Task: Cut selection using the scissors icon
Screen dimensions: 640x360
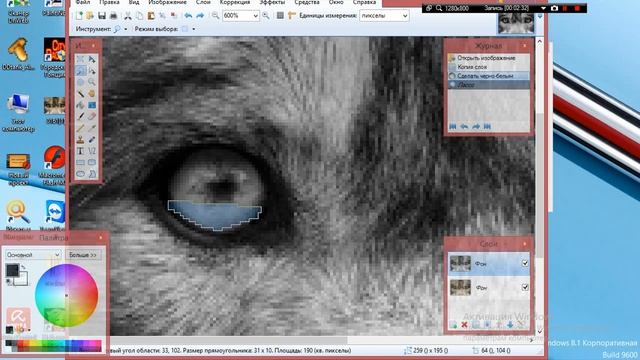Action: point(128,16)
